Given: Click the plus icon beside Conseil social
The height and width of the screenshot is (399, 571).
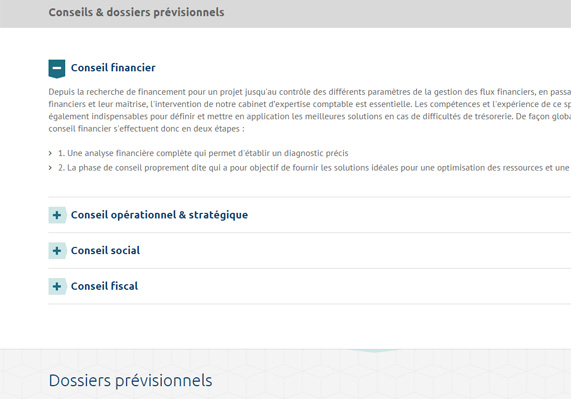Looking at the screenshot, I should click(x=57, y=251).
